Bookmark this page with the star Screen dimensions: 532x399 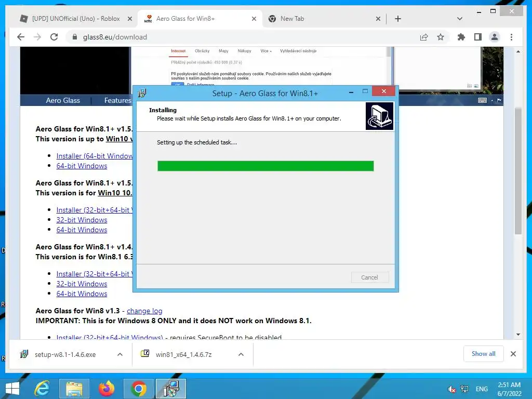[x=441, y=37]
